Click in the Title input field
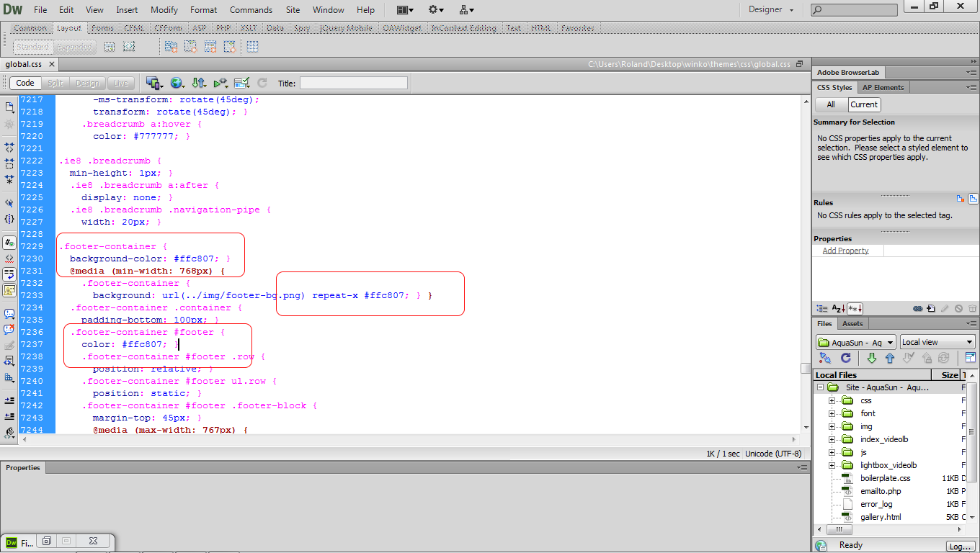 (x=353, y=83)
